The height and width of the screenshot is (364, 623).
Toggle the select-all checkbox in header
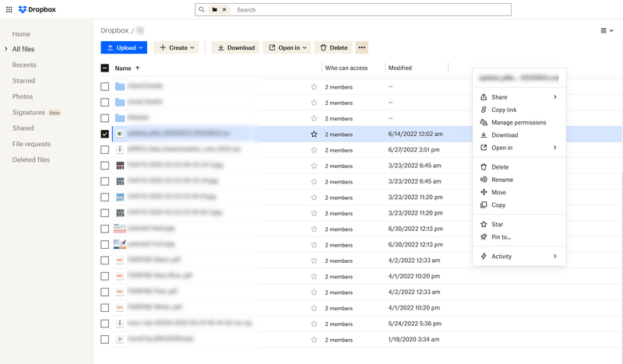coord(105,68)
